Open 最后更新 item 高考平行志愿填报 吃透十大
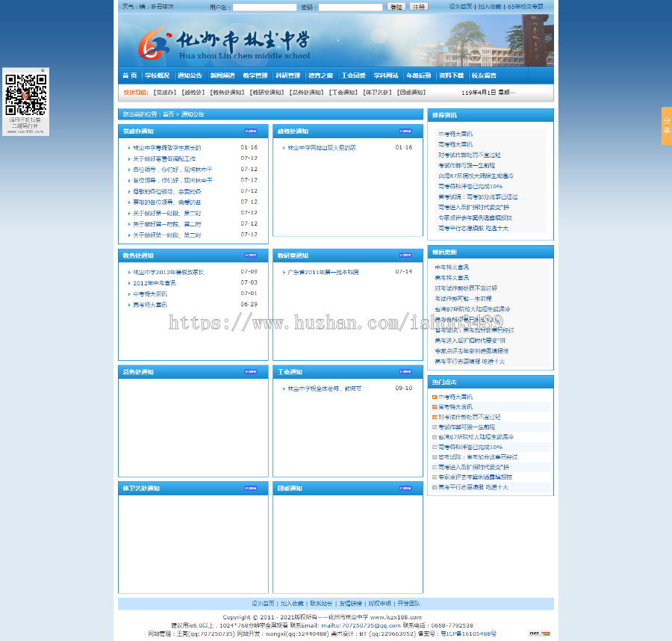The width and height of the screenshot is (672, 641). click(470, 362)
